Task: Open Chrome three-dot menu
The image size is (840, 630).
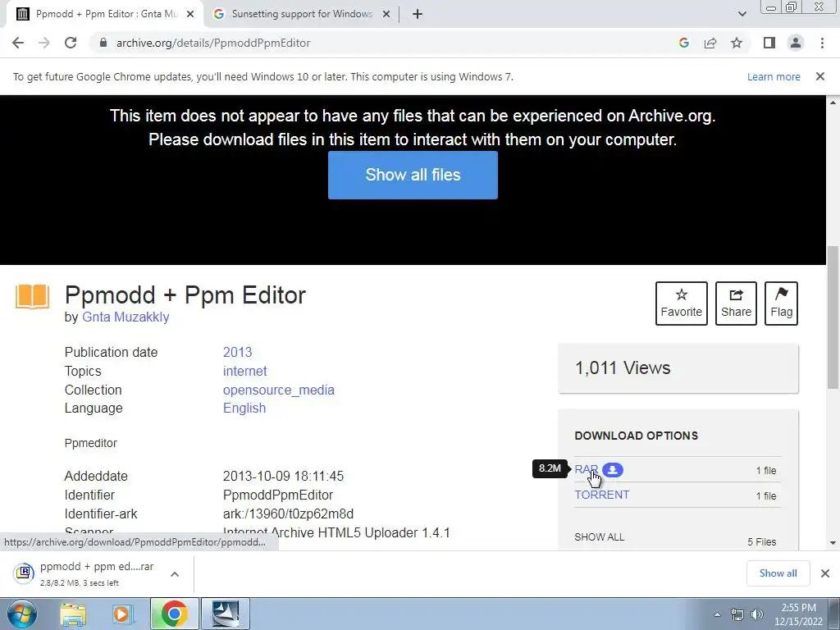Action: 822,43
